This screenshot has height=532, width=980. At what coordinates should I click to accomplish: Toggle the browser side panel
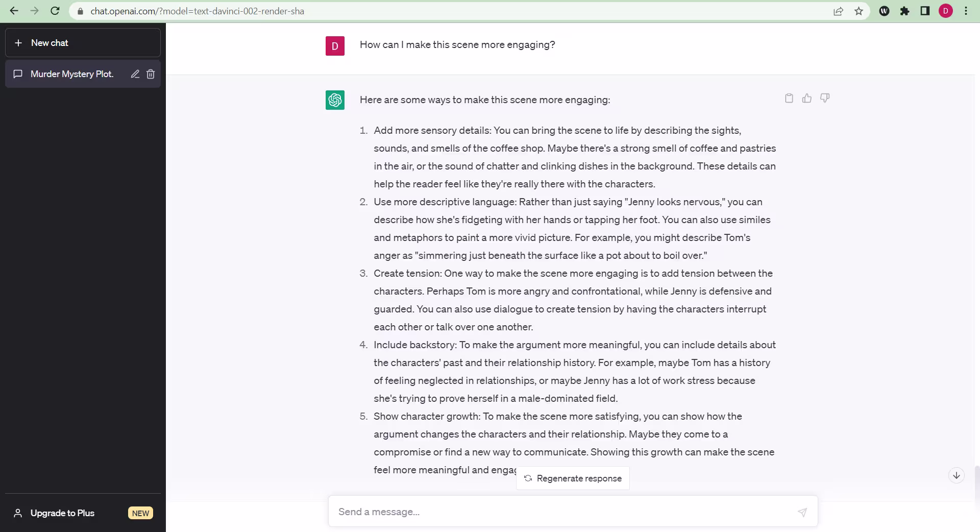(x=925, y=11)
